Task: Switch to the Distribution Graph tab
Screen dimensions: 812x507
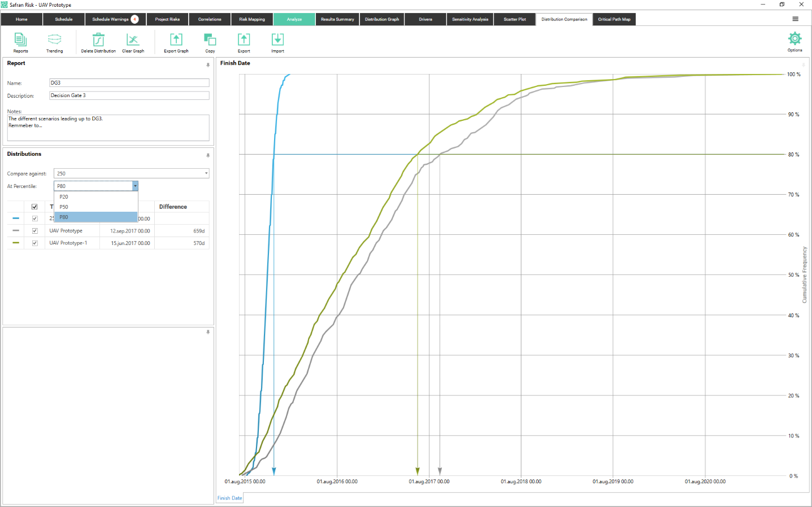Action: (382, 19)
